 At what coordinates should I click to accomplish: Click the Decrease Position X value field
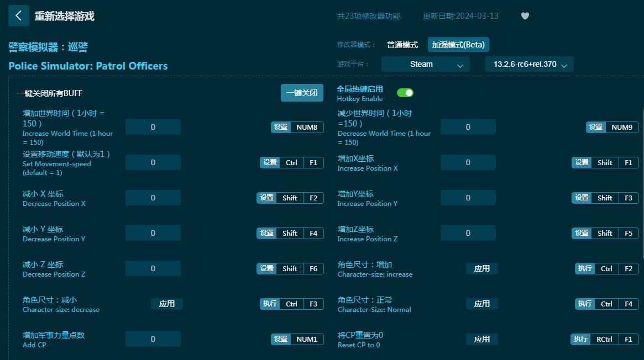click(x=153, y=198)
